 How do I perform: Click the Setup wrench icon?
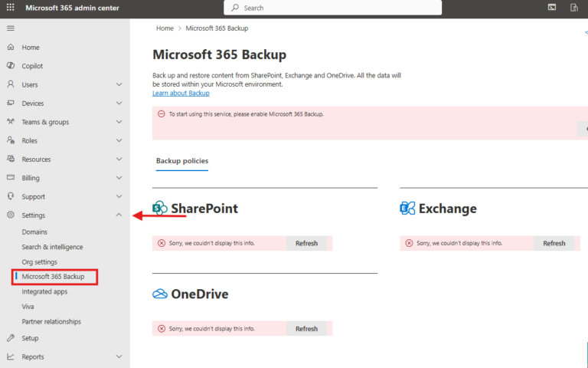tap(10, 338)
